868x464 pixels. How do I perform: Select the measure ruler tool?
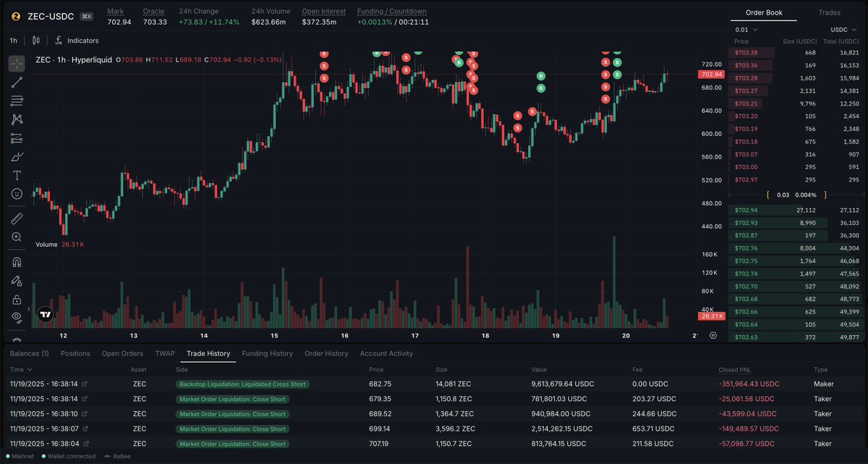(x=15, y=218)
